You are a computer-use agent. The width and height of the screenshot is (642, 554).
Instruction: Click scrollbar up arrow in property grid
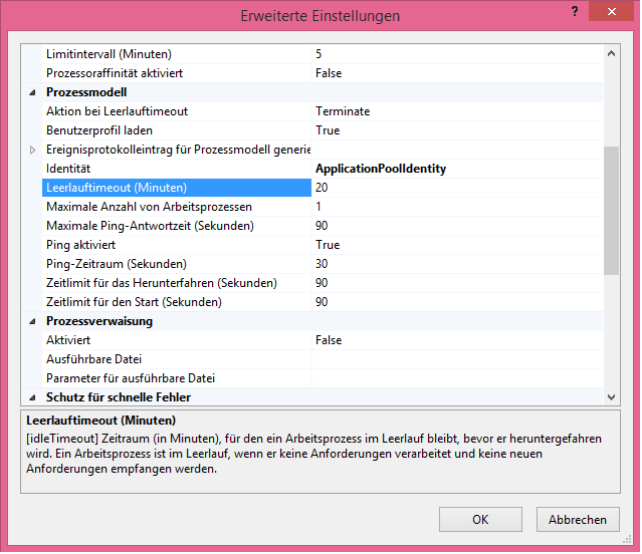pyautogui.click(x=611, y=54)
